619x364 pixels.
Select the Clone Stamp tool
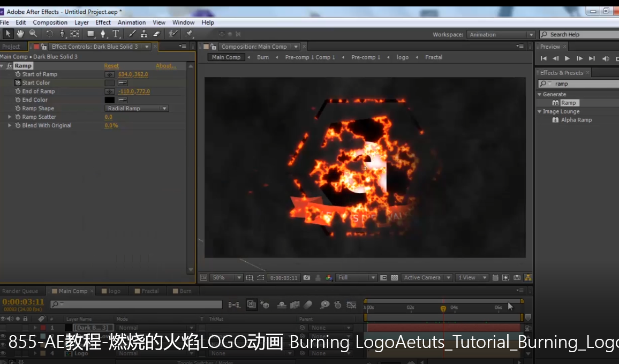(144, 34)
